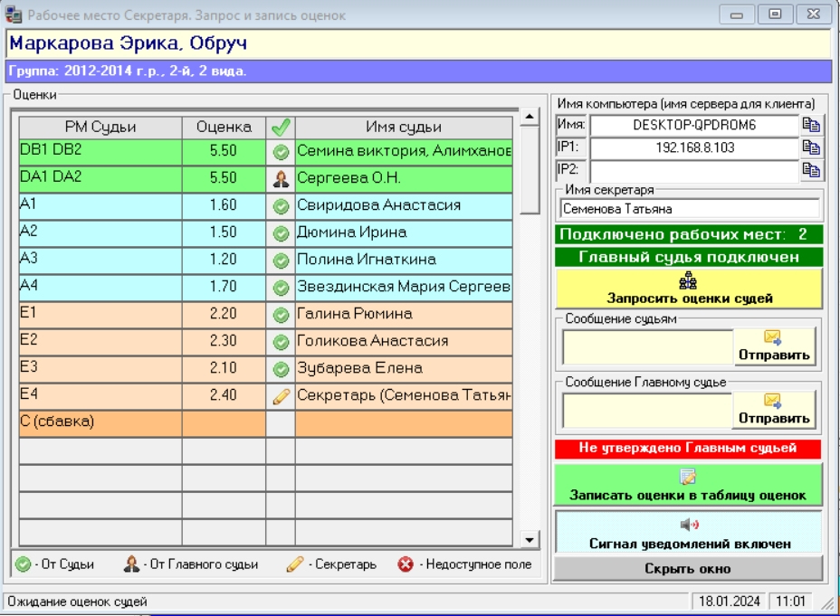The image size is (840, 616).
Task: Click the secretary name input field
Action: pos(689,209)
